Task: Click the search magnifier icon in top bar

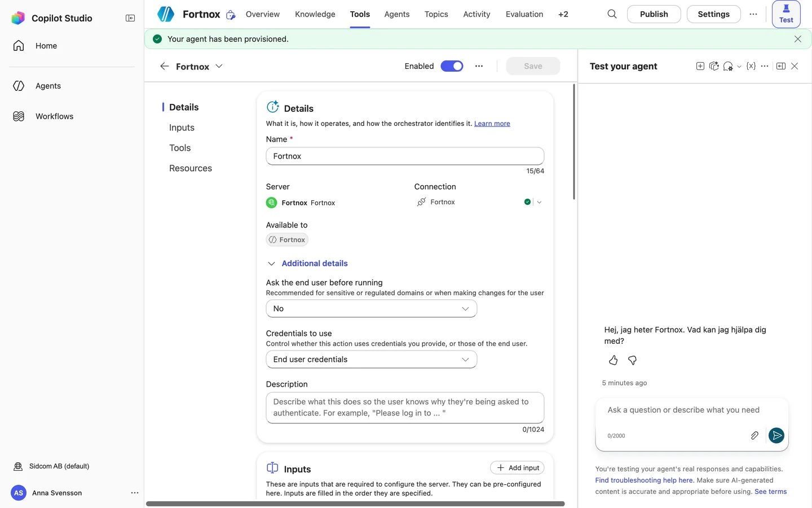Action: pos(612,14)
